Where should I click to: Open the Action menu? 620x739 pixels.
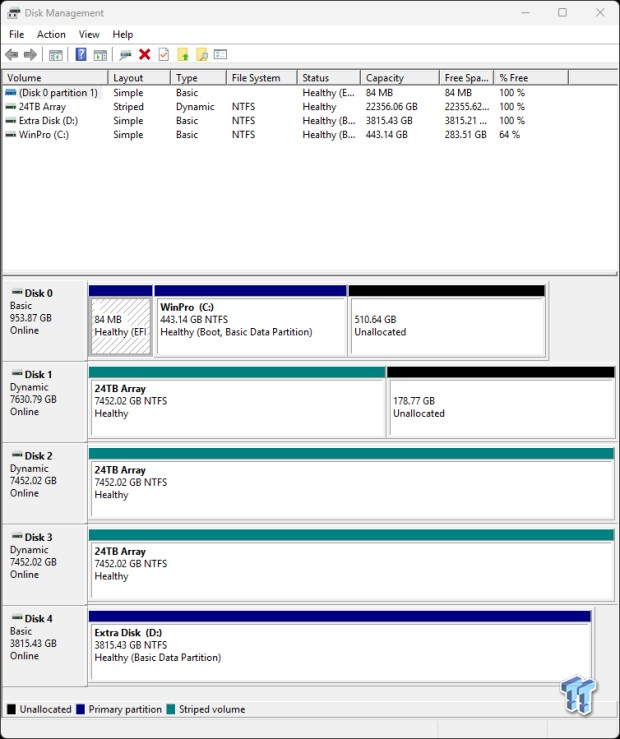click(51, 34)
